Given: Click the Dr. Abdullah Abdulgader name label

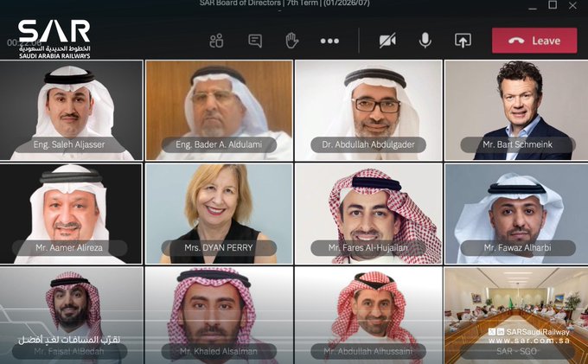Looking at the screenshot, I should click(369, 145).
